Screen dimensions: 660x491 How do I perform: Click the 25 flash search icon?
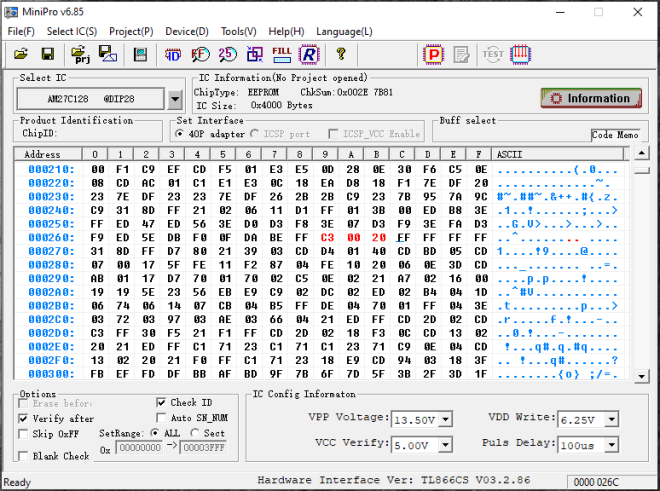(227, 54)
